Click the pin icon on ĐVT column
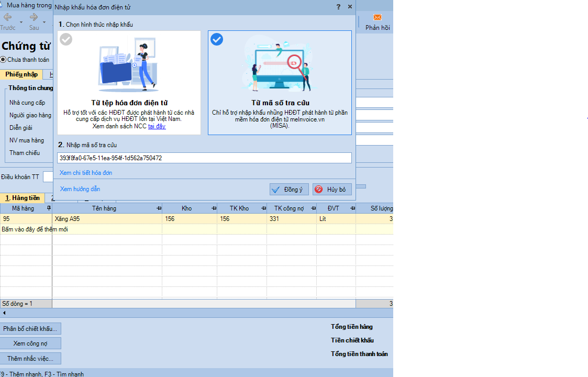This screenshot has width=588, height=377. coord(352,208)
